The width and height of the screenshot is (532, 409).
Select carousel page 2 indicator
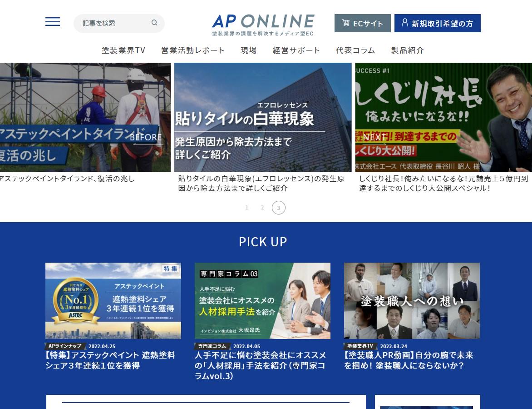(262, 208)
